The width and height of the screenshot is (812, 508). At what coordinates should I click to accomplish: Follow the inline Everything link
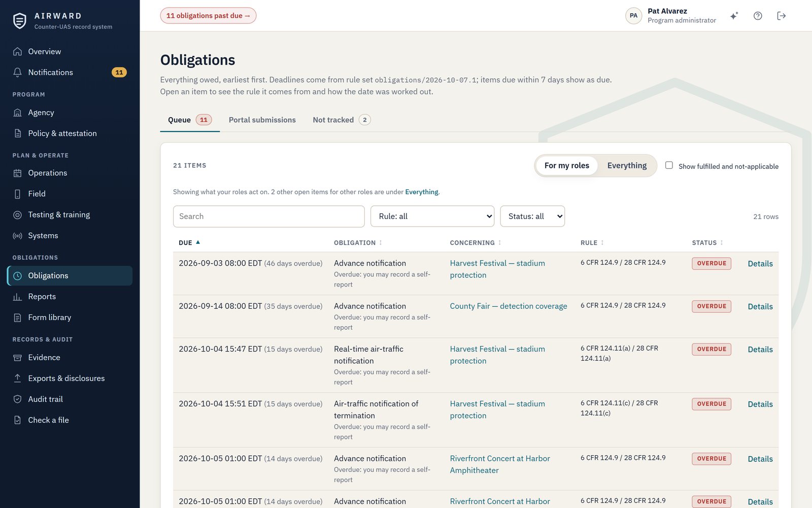point(421,192)
